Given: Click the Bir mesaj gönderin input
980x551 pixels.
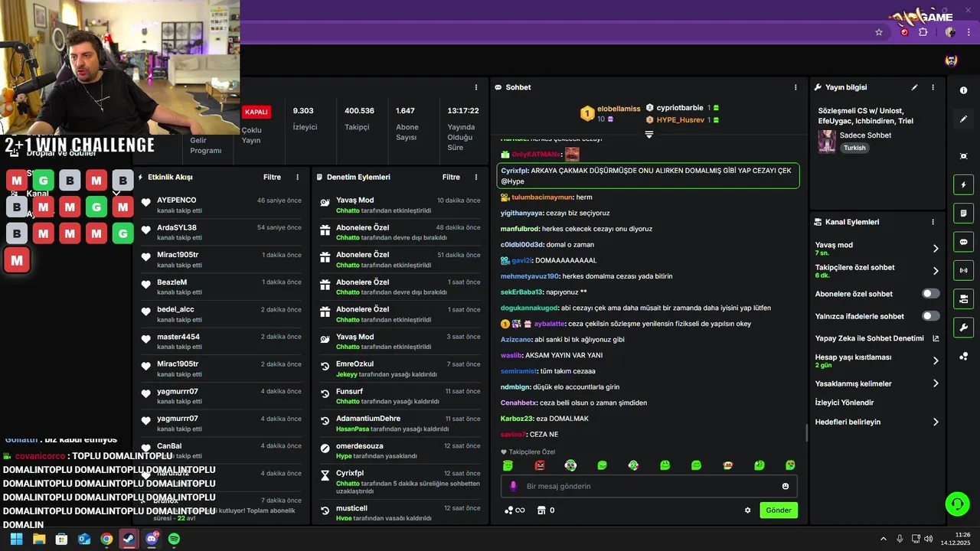Looking at the screenshot, I should point(649,486).
